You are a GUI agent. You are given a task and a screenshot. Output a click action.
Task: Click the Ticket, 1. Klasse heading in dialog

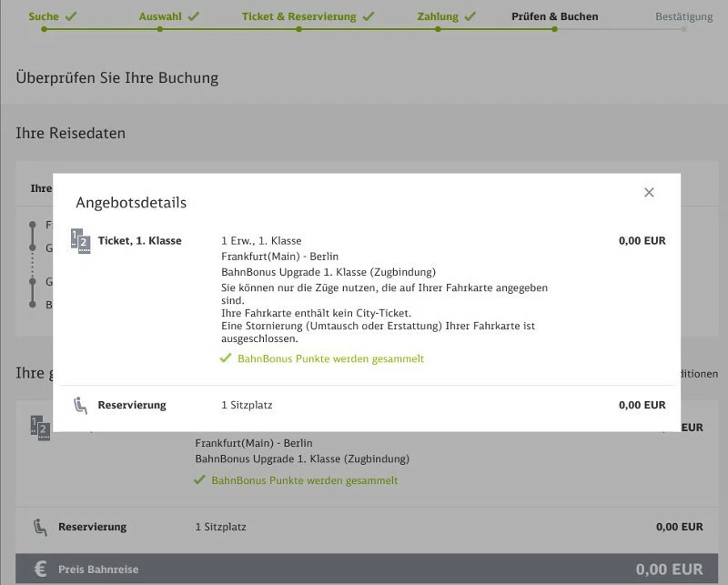click(x=139, y=241)
